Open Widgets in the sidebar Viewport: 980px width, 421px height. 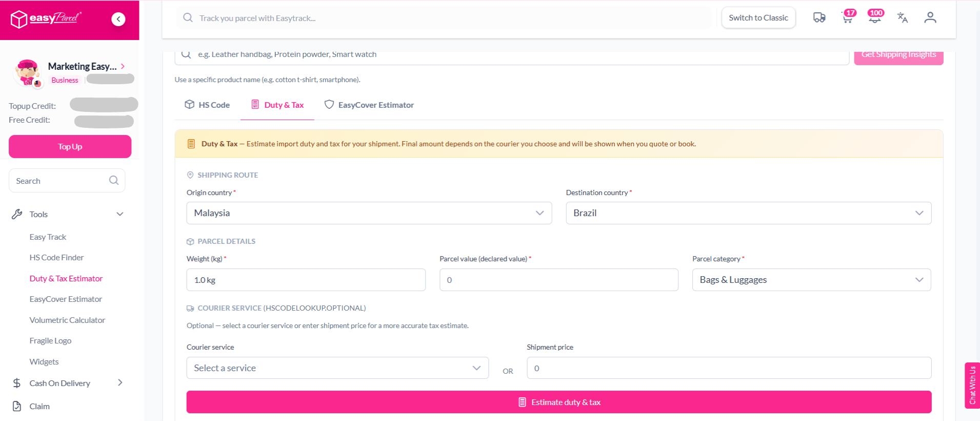tap(44, 361)
